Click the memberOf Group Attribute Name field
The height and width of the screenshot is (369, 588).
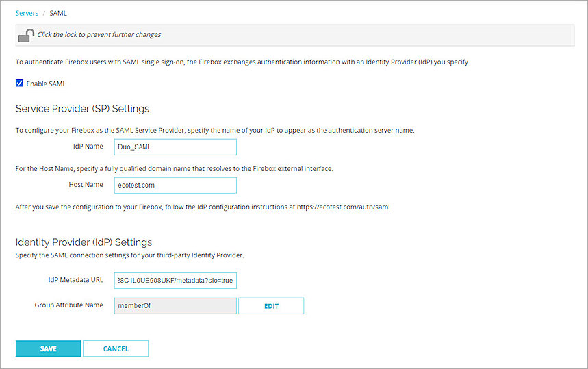(x=175, y=305)
